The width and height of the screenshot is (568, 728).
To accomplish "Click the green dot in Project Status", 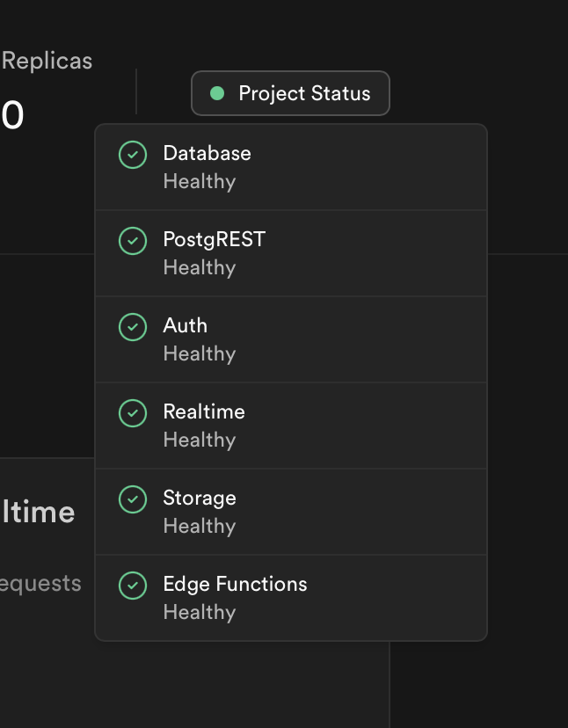I will pyautogui.click(x=218, y=93).
